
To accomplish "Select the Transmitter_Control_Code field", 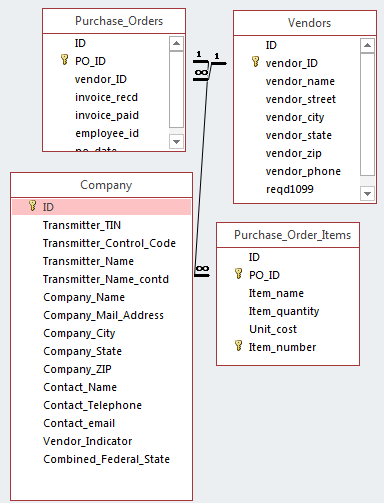I will click(x=109, y=243).
